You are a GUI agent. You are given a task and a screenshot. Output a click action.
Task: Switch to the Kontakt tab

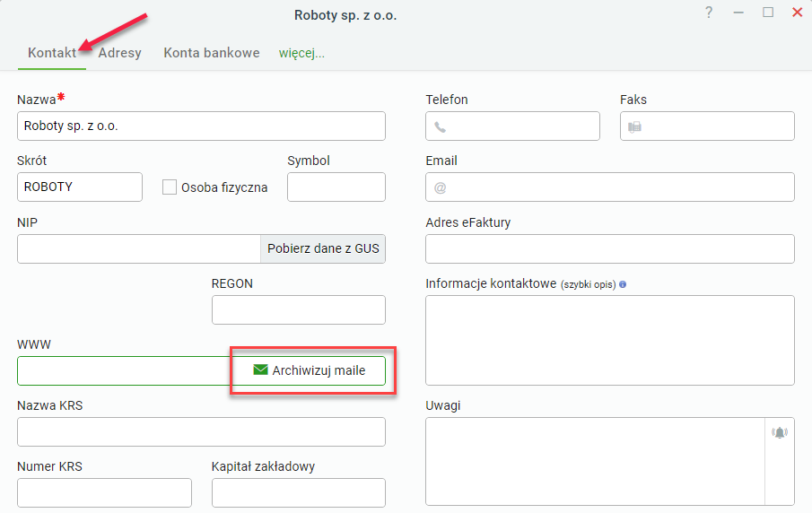(52, 53)
